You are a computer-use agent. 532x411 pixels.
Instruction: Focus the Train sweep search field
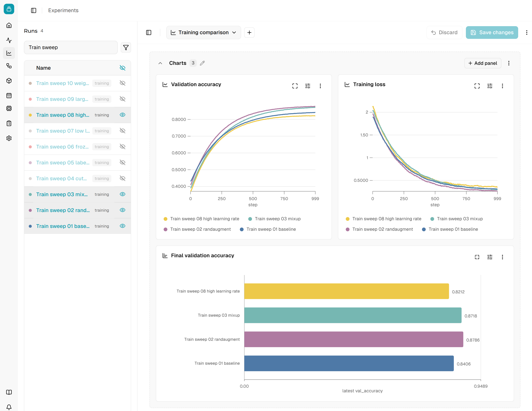click(71, 47)
